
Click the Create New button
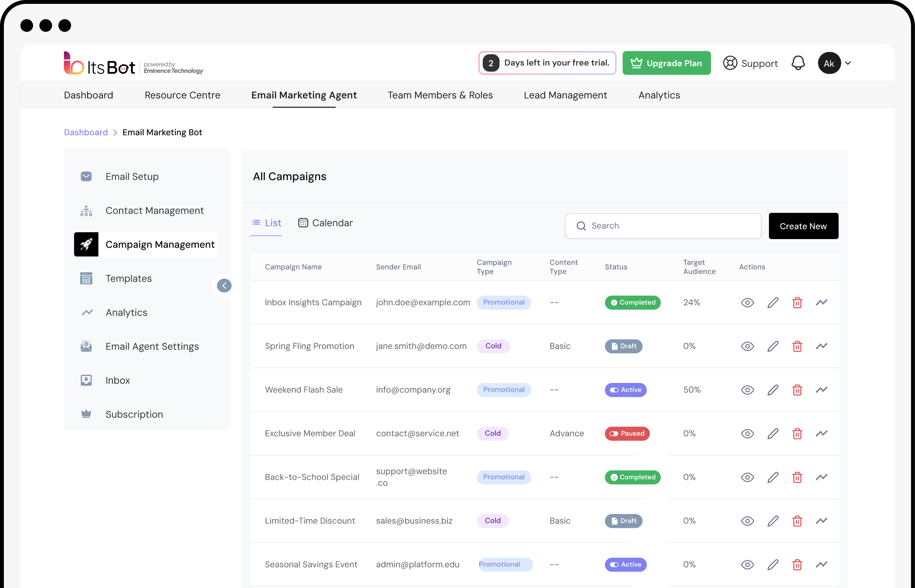(803, 226)
